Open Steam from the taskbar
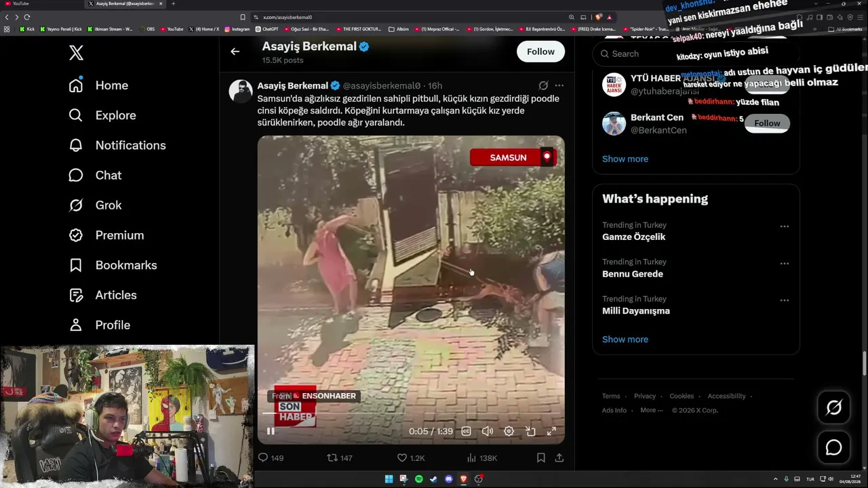 click(433, 479)
